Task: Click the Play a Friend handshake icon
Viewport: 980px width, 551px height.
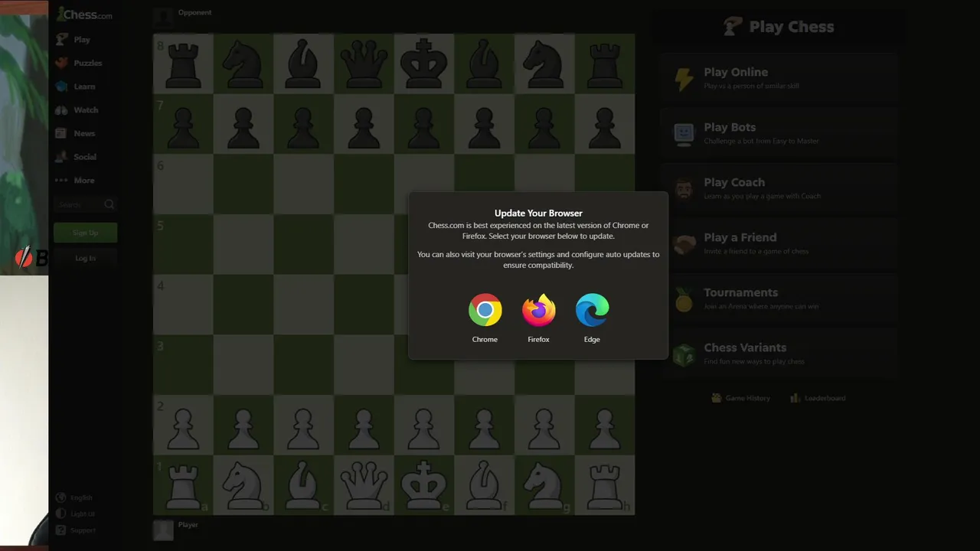Action: (x=684, y=244)
